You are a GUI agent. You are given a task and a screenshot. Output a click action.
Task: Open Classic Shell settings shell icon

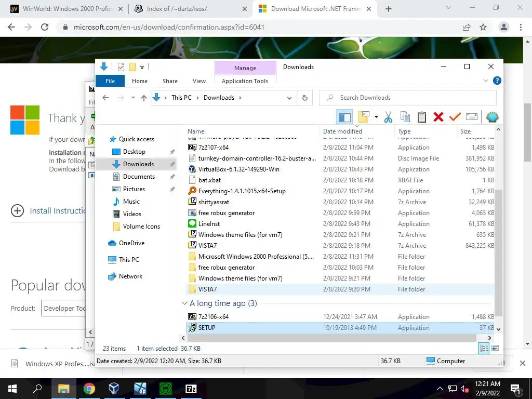493,117
